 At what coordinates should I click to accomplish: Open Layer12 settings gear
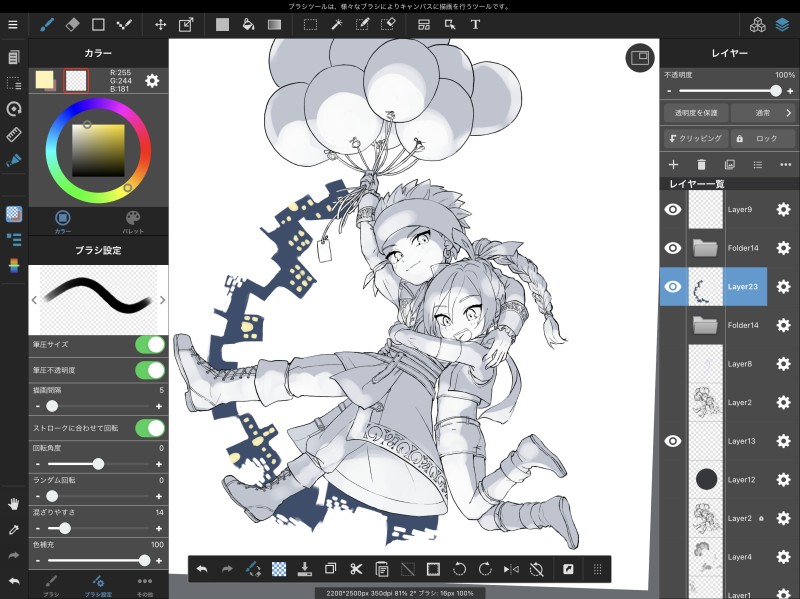783,480
